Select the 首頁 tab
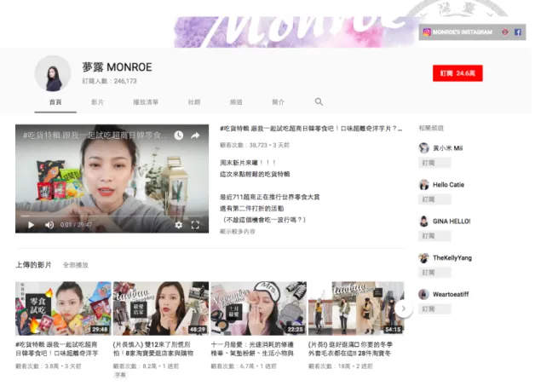The height and width of the screenshot is (392, 535). point(55,102)
